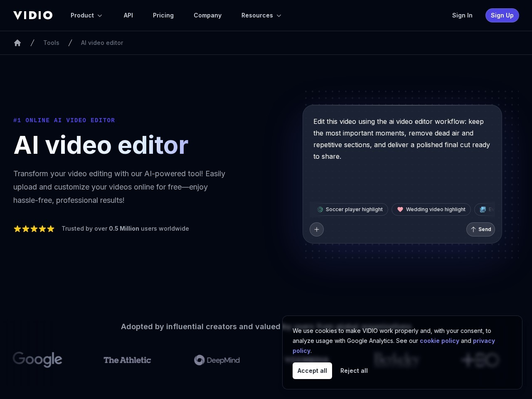The height and width of the screenshot is (399, 532).
Task: Expand the Resources dropdown menu
Action: pos(261,15)
